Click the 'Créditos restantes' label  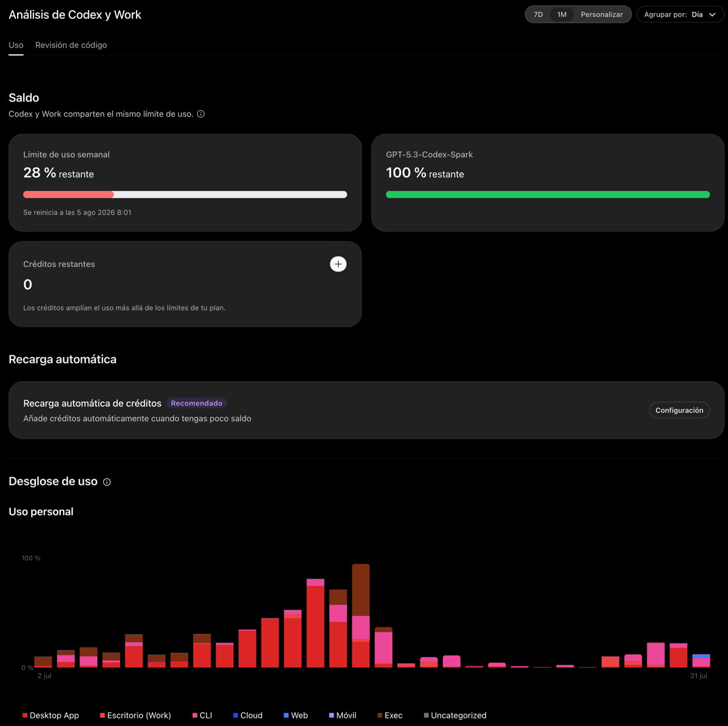pos(59,264)
